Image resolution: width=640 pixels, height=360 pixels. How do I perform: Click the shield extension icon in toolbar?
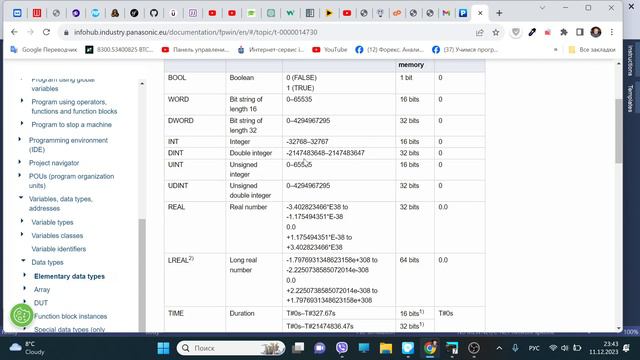(x=516, y=32)
